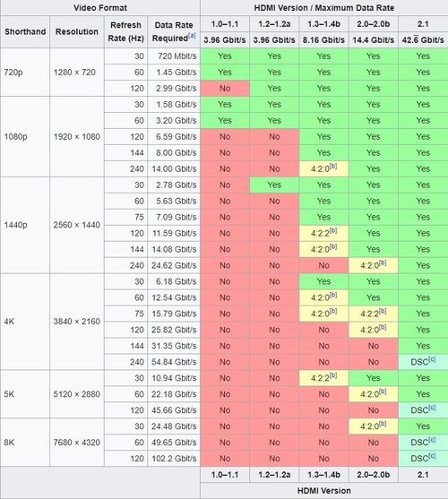This screenshot has height=499, width=448.
Task: Select the 1440p shorthand cell
Action: pos(25,225)
